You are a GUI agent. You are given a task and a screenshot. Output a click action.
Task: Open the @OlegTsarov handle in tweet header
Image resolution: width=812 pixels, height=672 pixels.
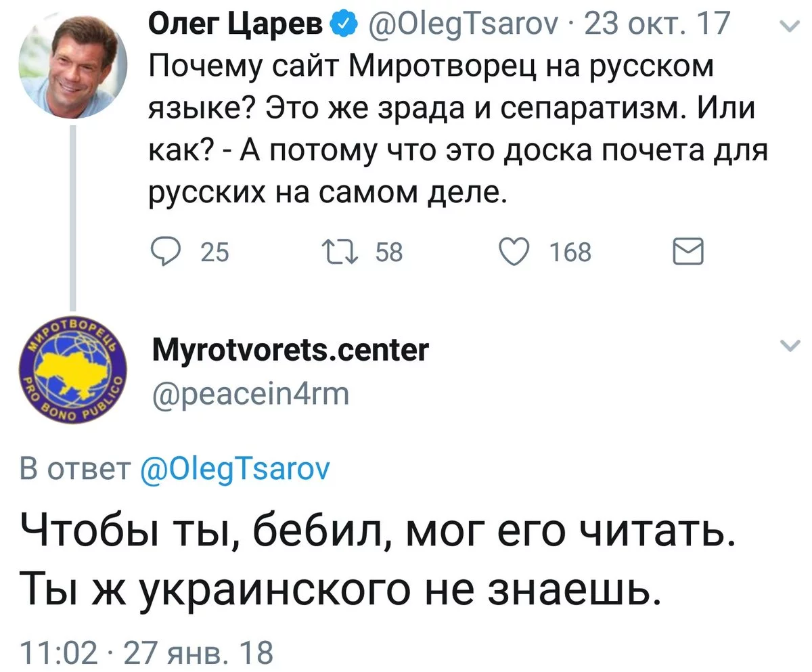[461, 25]
